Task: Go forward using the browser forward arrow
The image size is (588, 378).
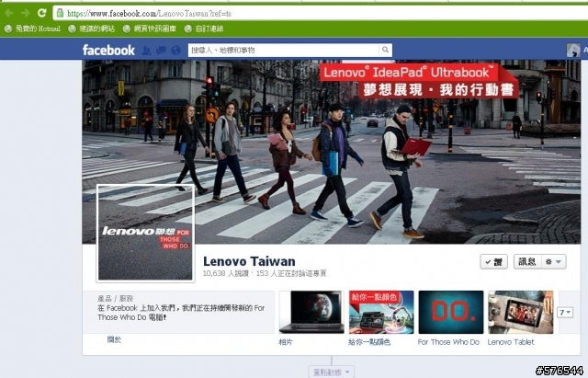Action: (x=26, y=13)
